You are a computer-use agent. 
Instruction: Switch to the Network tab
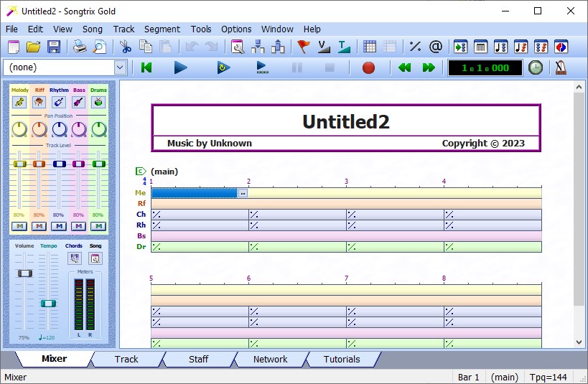click(270, 360)
